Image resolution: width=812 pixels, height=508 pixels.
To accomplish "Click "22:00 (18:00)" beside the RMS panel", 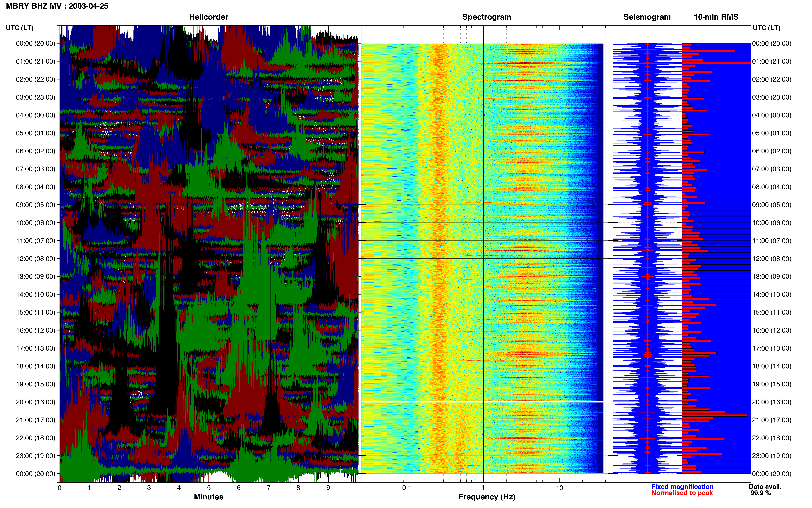I will point(772,438).
